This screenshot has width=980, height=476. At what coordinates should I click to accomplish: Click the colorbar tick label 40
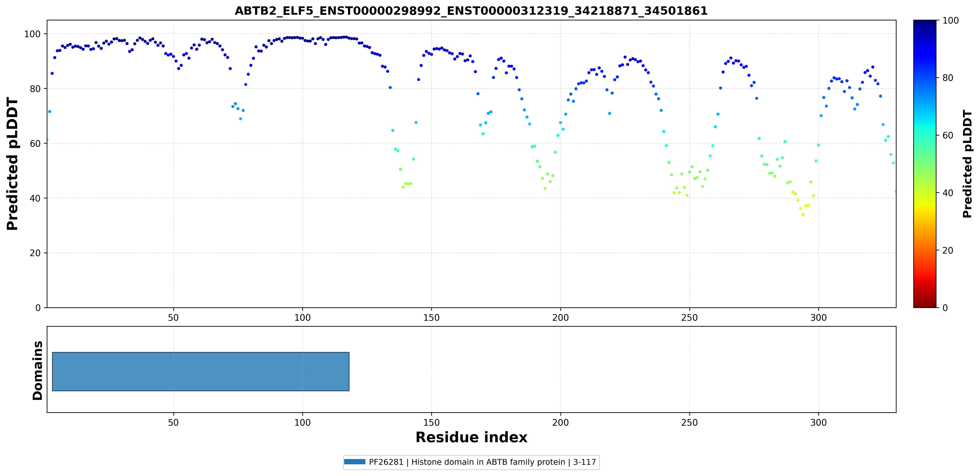coord(948,193)
